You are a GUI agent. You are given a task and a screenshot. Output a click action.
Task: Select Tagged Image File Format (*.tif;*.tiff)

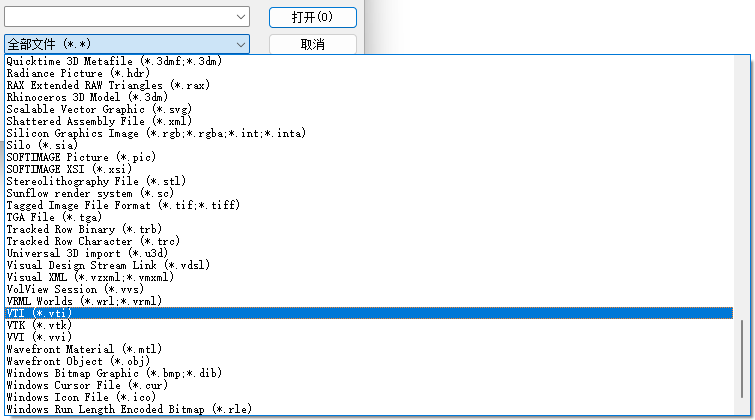[x=369, y=205]
